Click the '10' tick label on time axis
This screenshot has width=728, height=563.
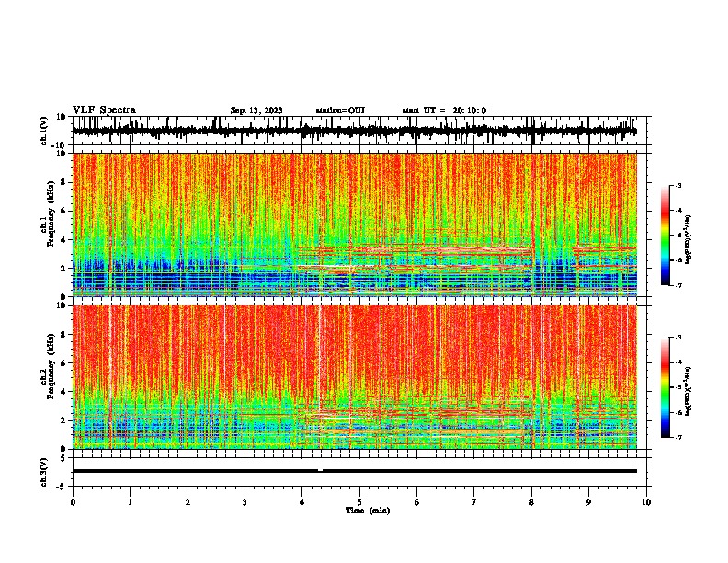646,502
